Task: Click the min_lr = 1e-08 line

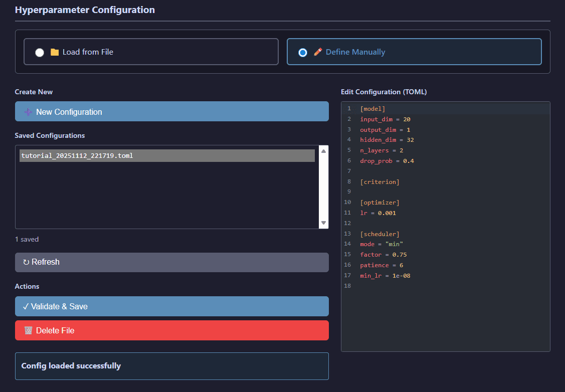Action: (x=385, y=276)
